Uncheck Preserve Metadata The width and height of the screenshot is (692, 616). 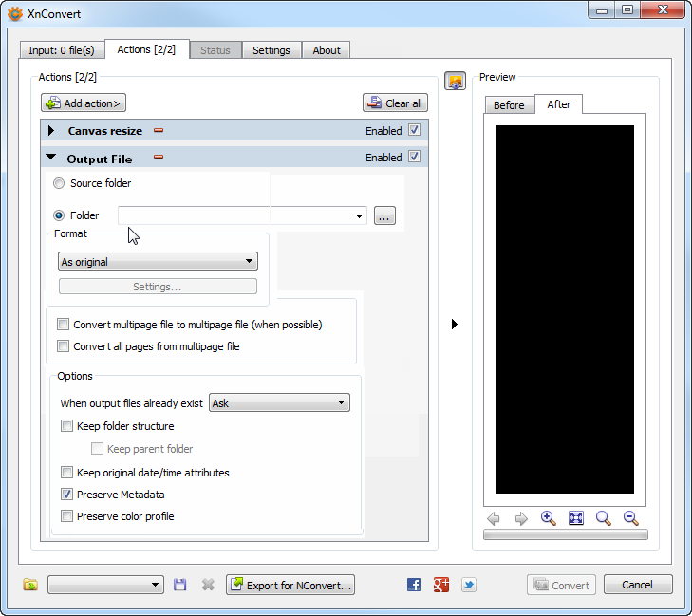pos(66,495)
